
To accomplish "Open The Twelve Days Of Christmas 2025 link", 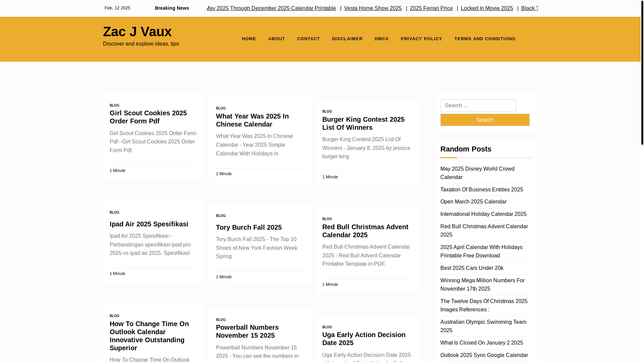I will click(x=484, y=305).
